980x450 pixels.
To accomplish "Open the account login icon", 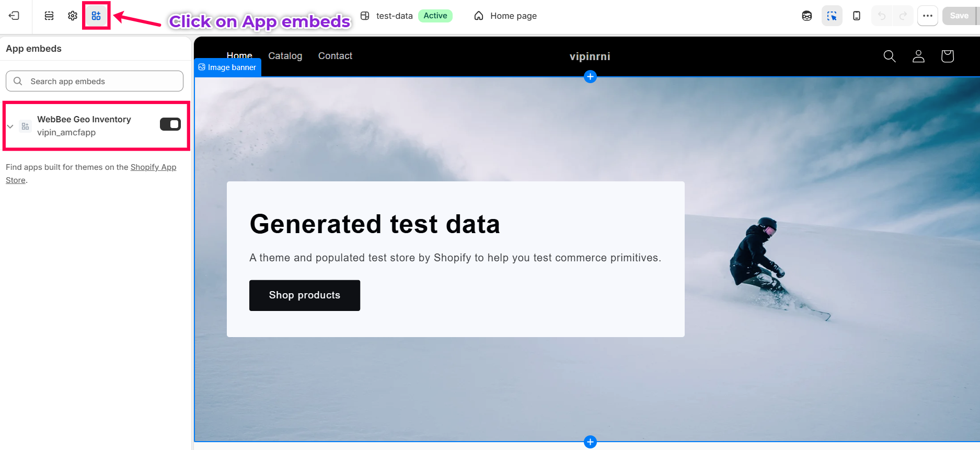I will pos(918,56).
